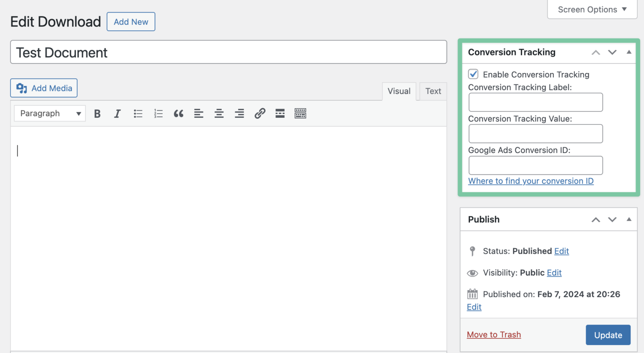Align text left
This screenshot has height=353, width=644.
(x=199, y=114)
